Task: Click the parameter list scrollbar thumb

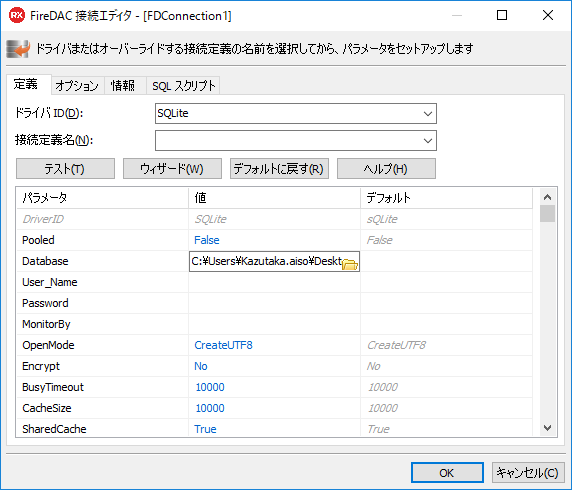Action: coord(547,213)
